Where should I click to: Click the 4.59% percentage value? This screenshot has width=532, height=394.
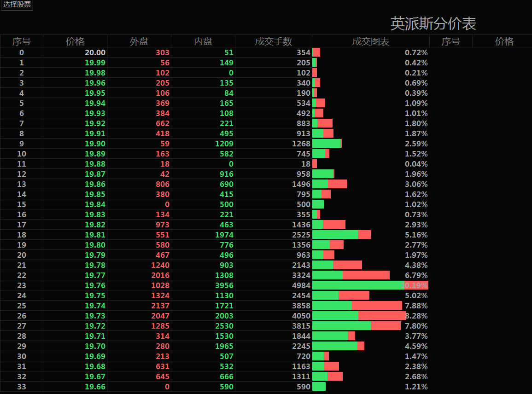click(416, 347)
